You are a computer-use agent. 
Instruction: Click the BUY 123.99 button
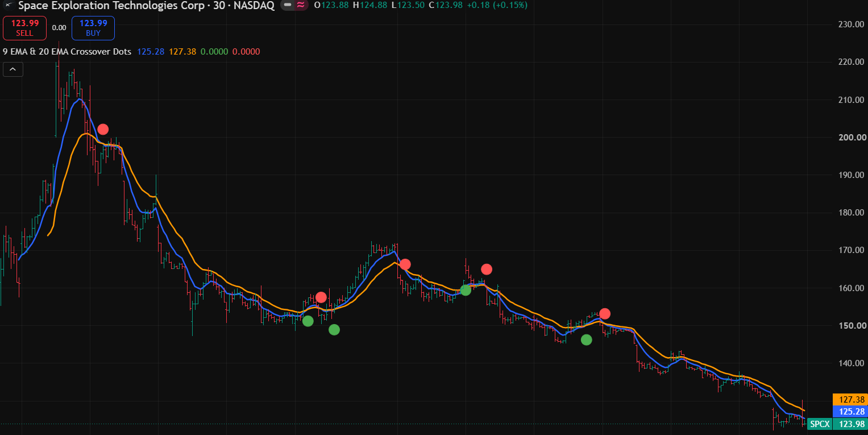93,28
